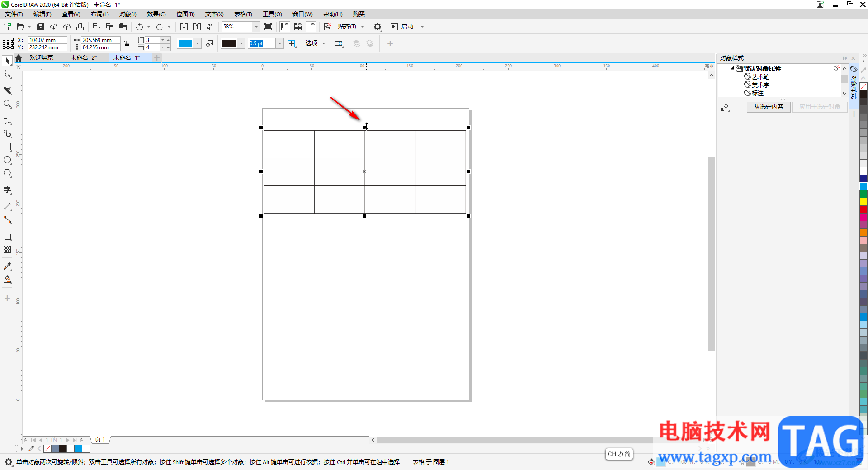Screen dimensions: 868x470
Task: Click the Undo arrow icon
Action: (139, 27)
